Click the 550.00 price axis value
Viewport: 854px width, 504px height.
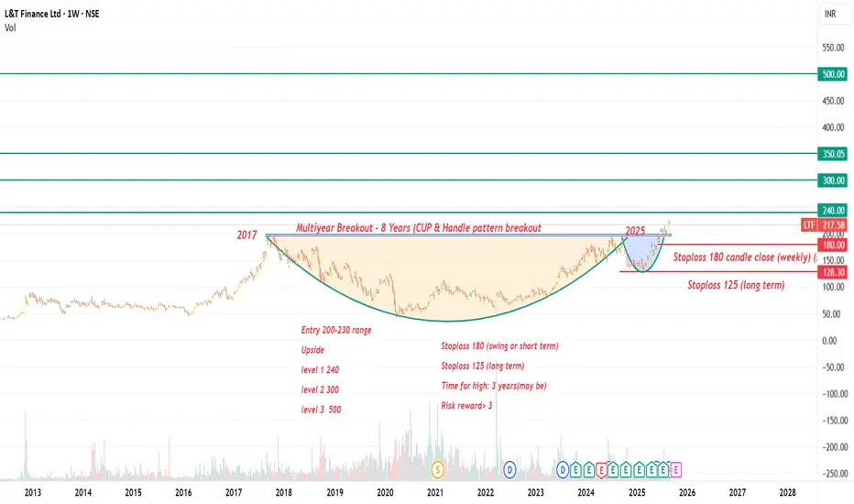point(833,48)
